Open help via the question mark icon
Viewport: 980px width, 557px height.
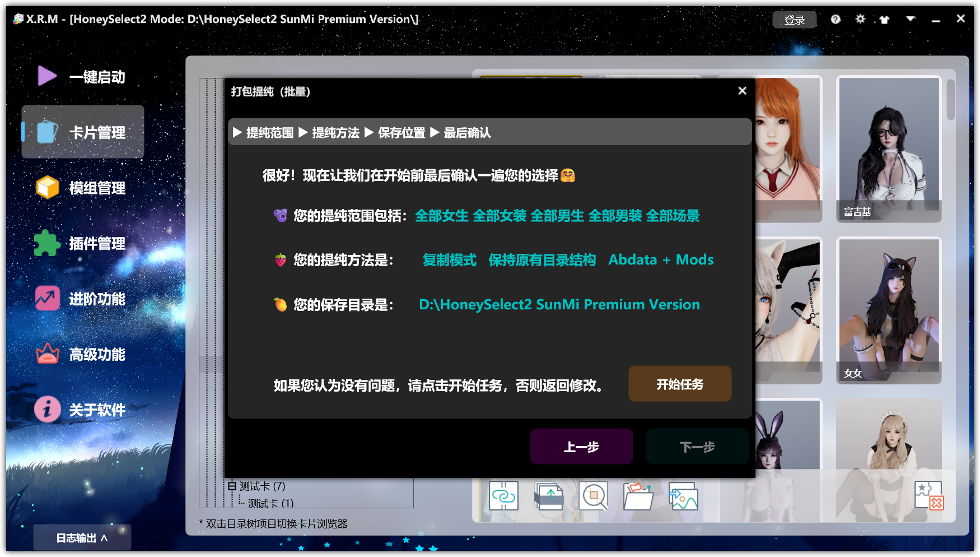[x=836, y=20]
